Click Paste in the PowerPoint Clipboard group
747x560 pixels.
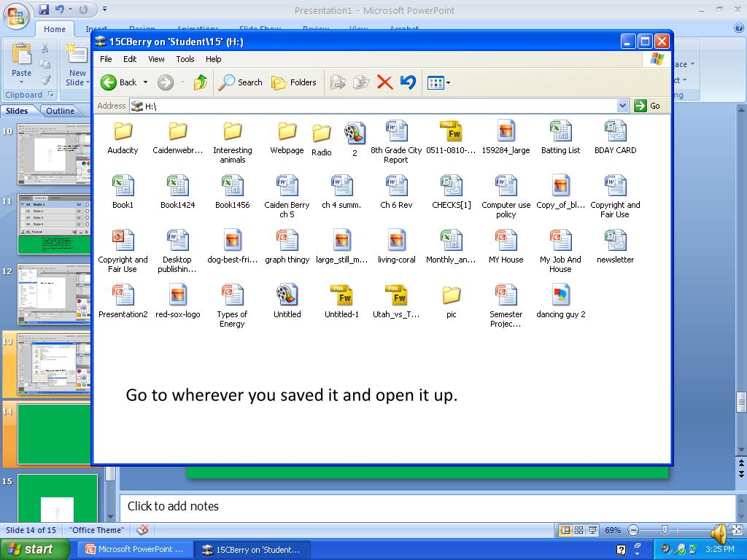(x=21, y=63)
